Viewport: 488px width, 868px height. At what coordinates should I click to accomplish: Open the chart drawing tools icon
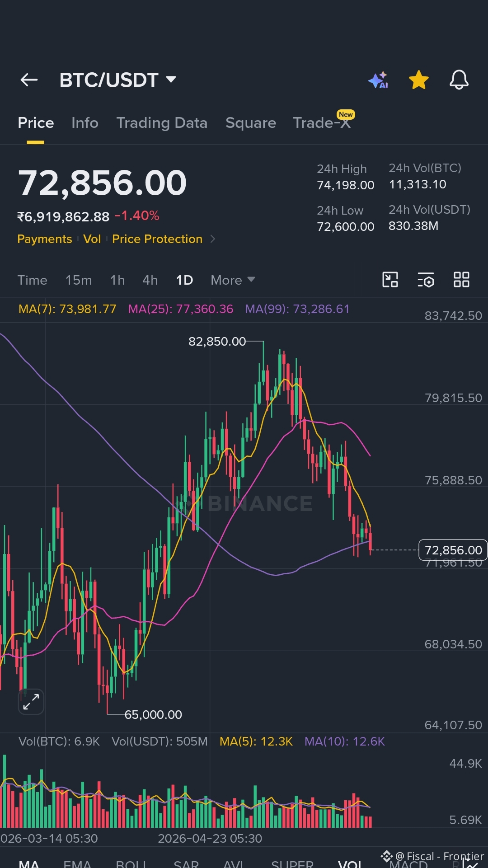390,280
